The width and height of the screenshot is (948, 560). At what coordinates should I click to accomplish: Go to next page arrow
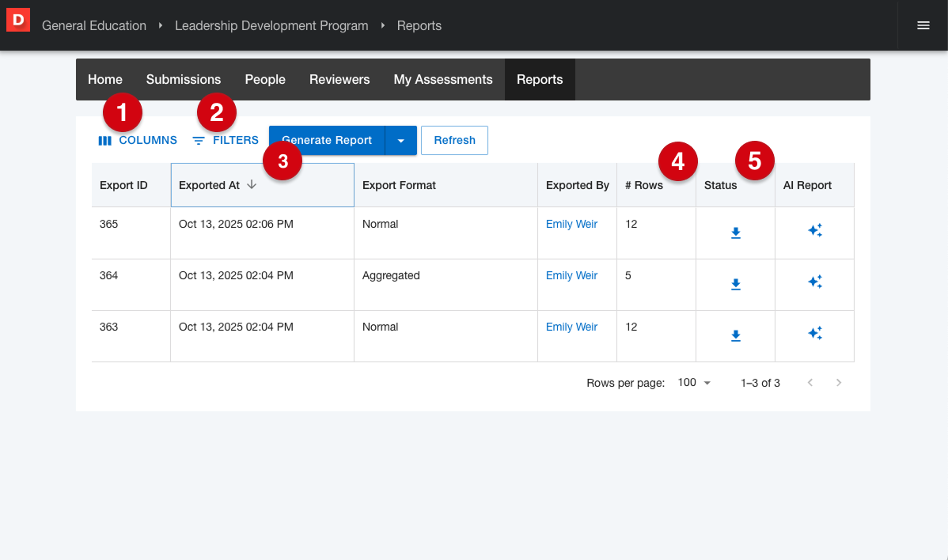(839, 382)
